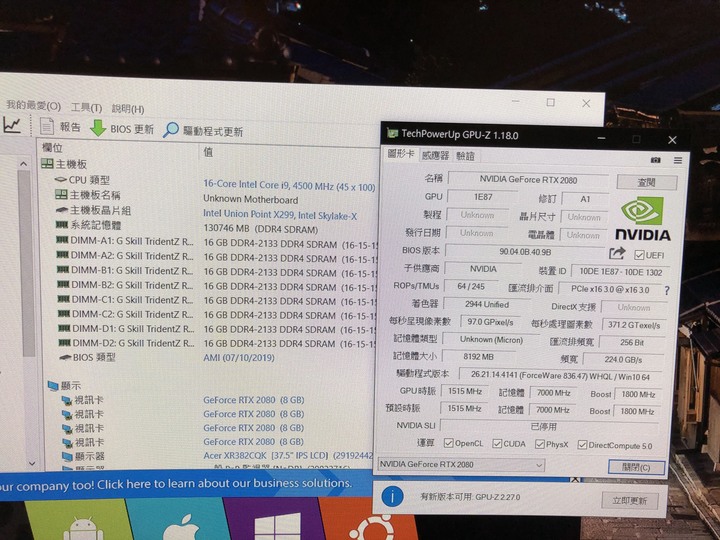Open the GPU-Z hamburger menu icon
Screen dimensions: 720x540
[x=678, y=160]
